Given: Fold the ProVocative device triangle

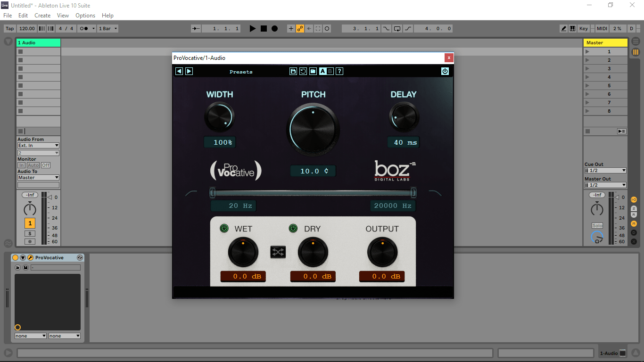Looking at the screenshot, I should [x=23, y=258].
